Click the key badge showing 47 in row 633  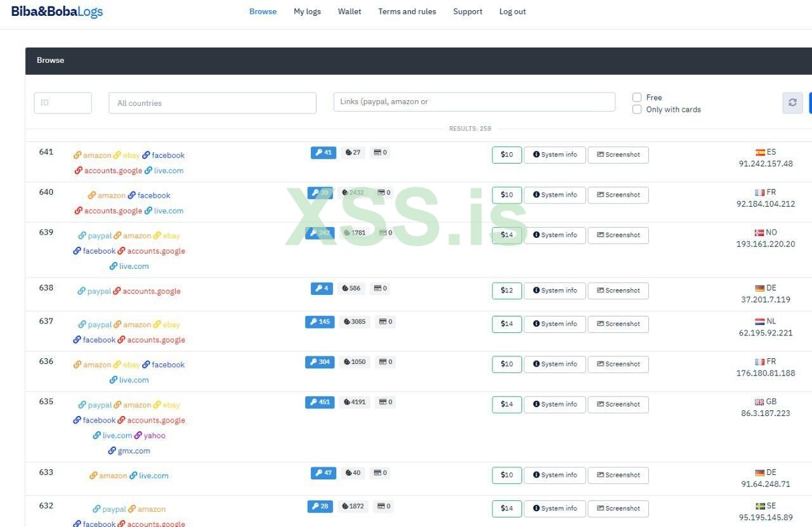[x=324, y=473]
